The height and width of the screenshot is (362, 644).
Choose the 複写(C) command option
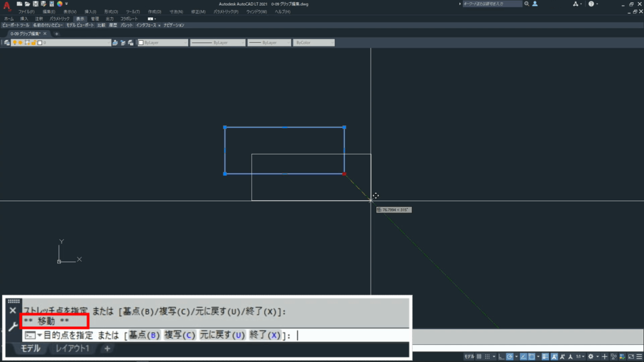click(179, 336)
